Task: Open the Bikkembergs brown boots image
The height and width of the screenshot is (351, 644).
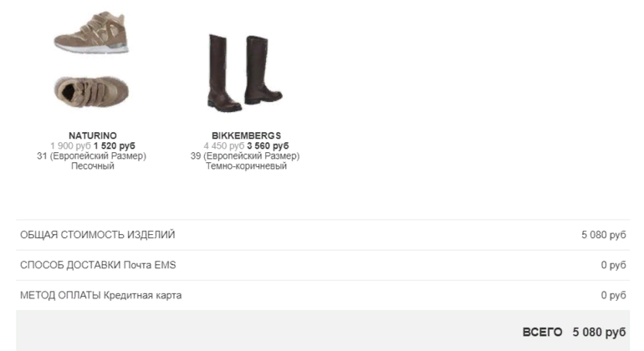Action: point(245,73)
